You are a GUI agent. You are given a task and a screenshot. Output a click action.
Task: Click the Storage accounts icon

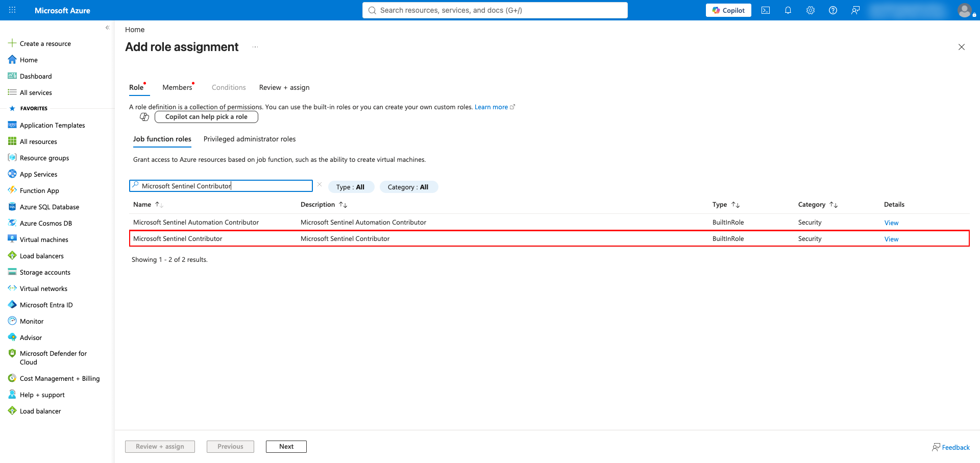click(12, 272)
